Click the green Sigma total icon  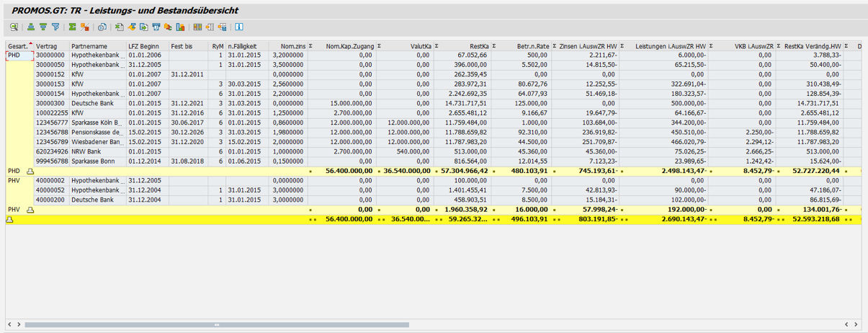click(72, 27)
